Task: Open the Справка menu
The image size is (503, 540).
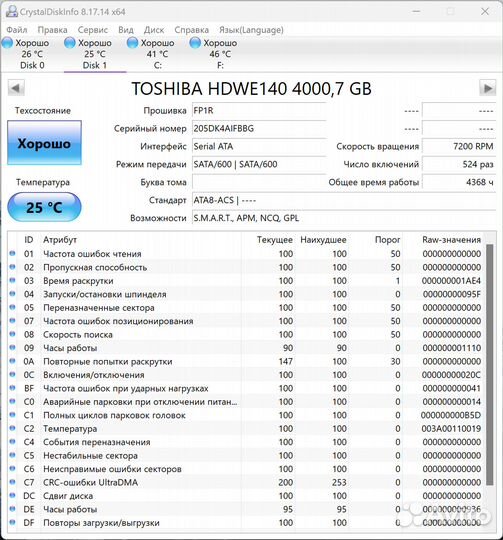Action: point(191,30)
